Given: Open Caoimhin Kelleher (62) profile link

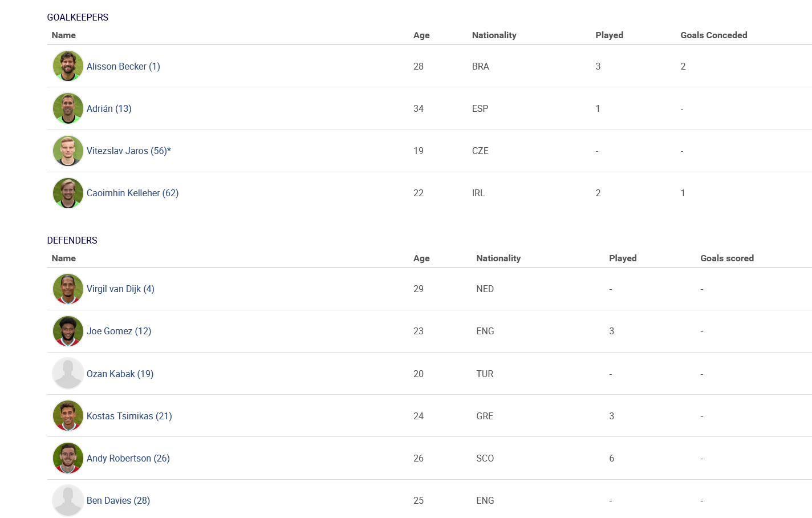Looking at the screenshot, I should (132, 193).
